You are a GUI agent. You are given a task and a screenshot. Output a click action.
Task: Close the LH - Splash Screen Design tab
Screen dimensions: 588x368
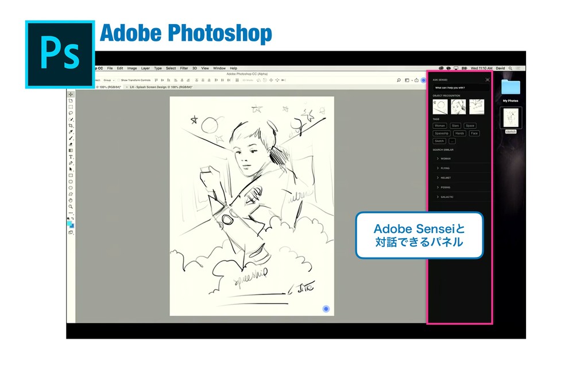[127, 87]
